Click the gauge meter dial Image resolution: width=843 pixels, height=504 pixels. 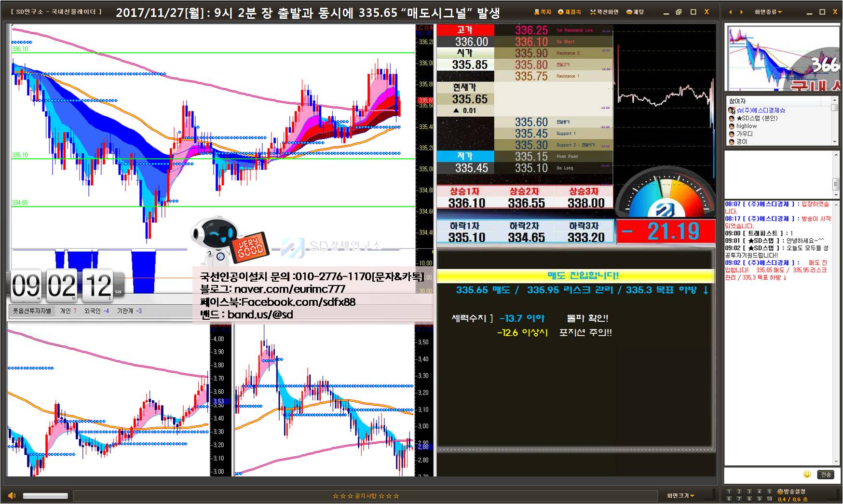click(665, 193)
